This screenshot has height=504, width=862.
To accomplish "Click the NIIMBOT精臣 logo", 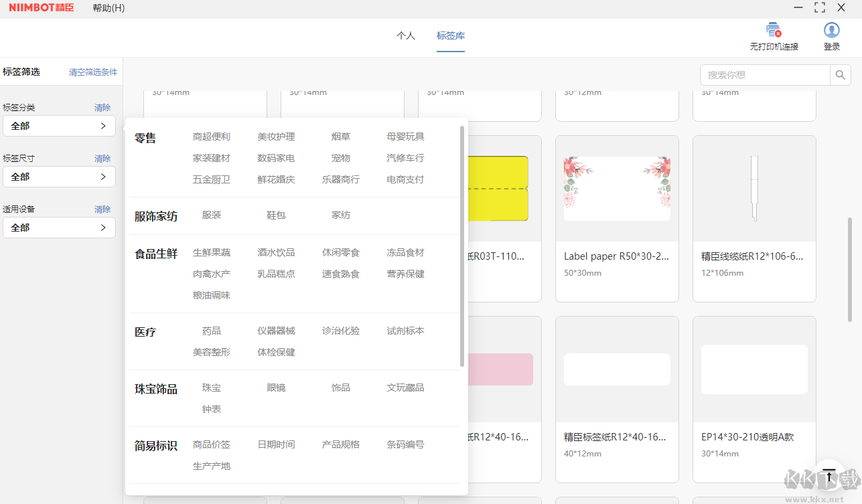I will click(x=40, y=8).
